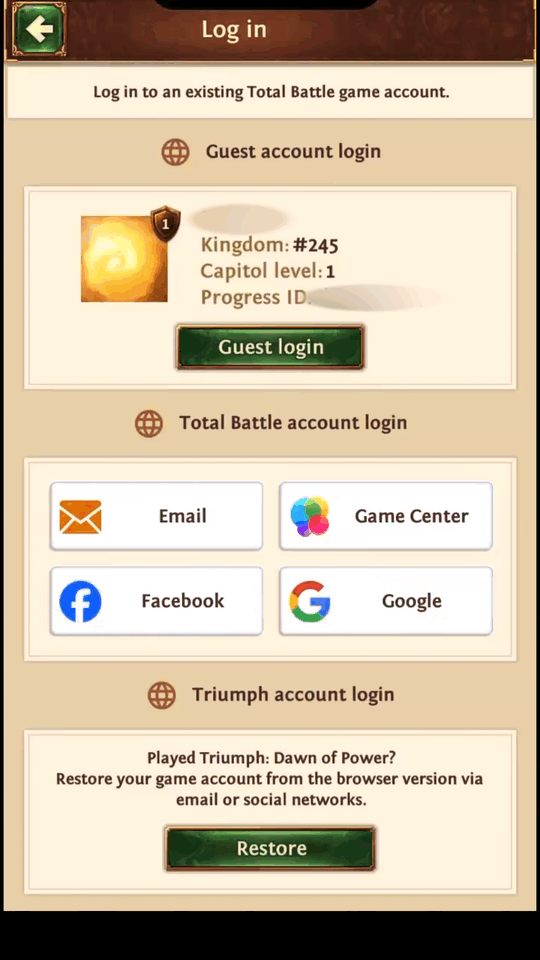Click globe icon beside Triumph account login
Viewport: 540px width, 960px height.
[x=162, y=695]
